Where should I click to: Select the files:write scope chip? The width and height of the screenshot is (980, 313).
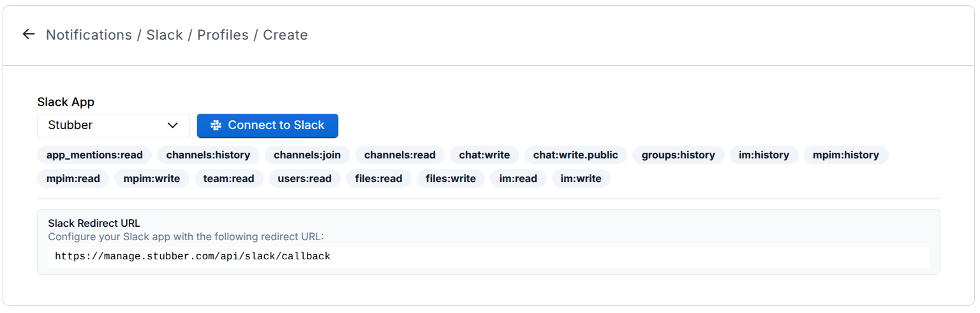click(450, 179)
